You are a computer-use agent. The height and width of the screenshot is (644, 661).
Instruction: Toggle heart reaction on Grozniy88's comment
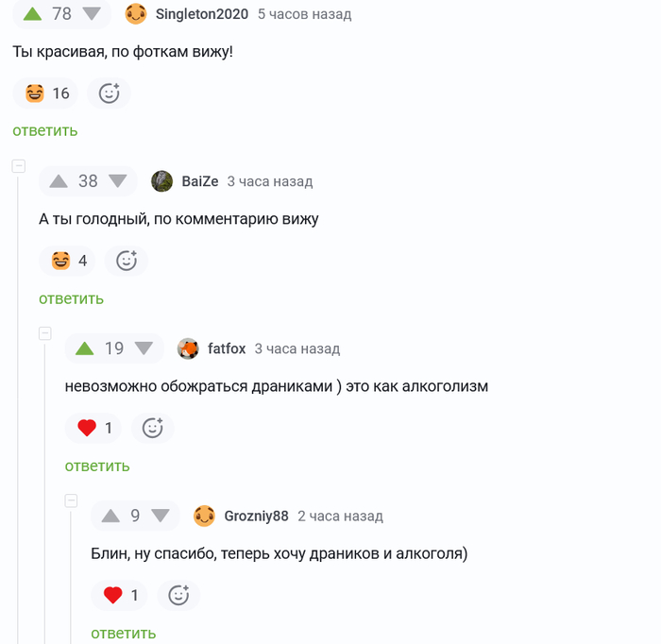click(119, 595)
